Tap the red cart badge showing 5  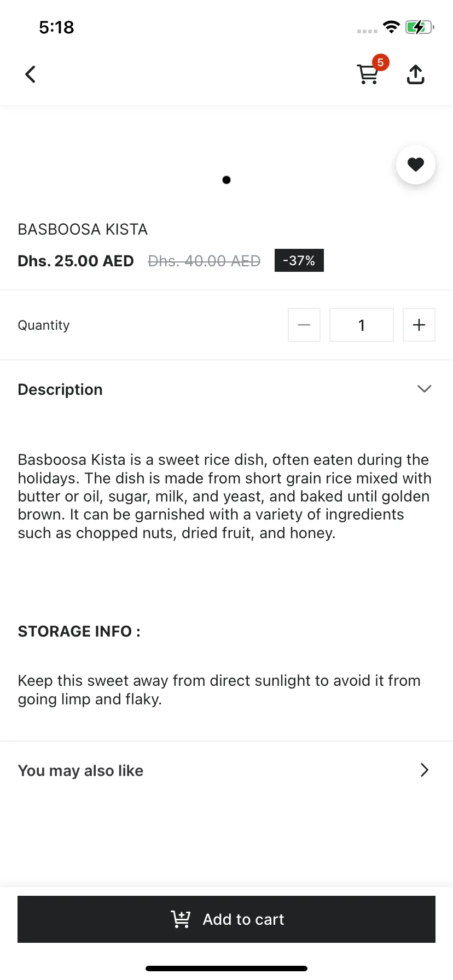coord(380,62)
